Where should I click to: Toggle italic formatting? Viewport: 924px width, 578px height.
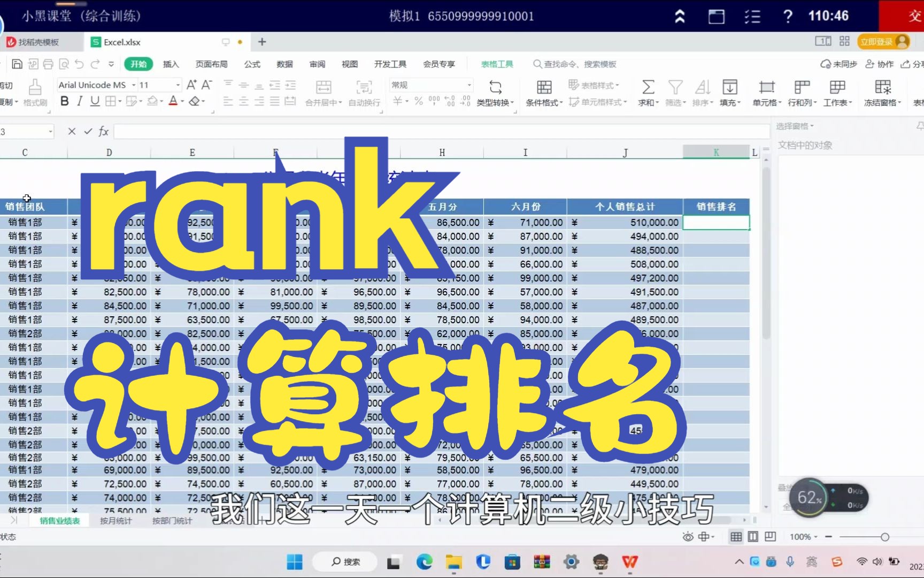click(x=79, y=101)
